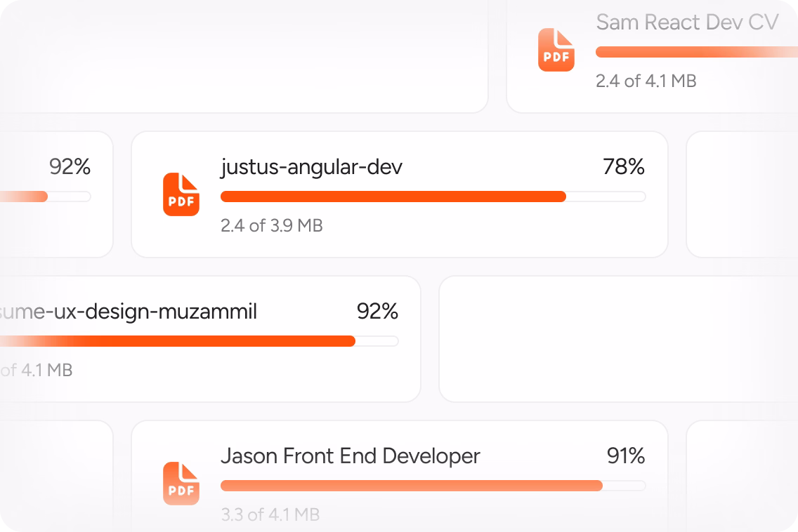Click the PDF icon for justus-angular-dev
Image resolution: width=798 pixels, height=532 pixels.
(x=181, y=194)
